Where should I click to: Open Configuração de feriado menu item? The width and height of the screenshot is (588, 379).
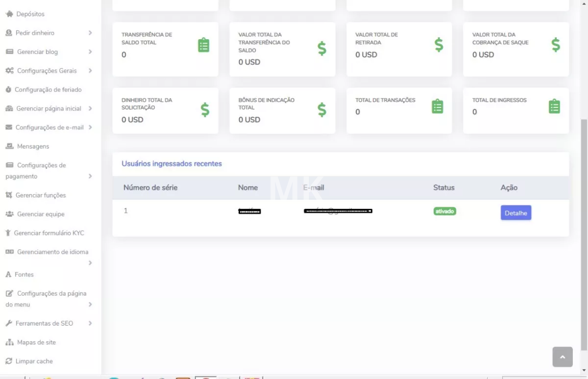[x=48, y=90]
